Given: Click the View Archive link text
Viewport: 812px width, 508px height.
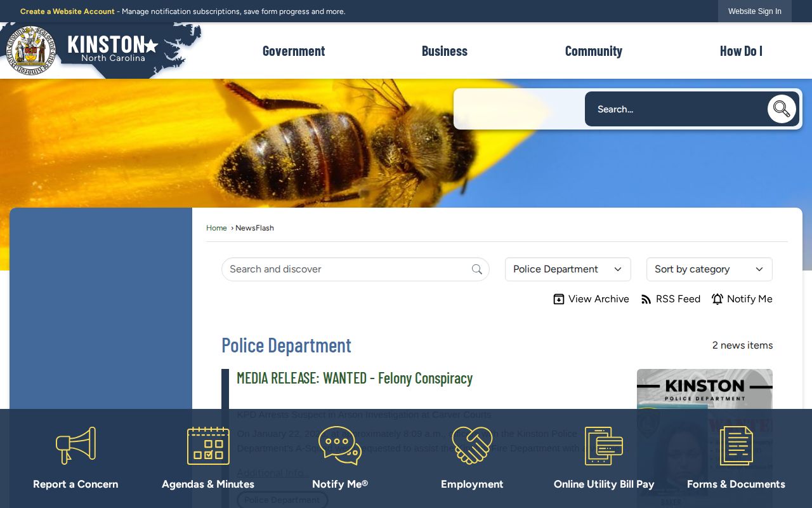Looking at the screenshot, I should (x=599, y=299).
